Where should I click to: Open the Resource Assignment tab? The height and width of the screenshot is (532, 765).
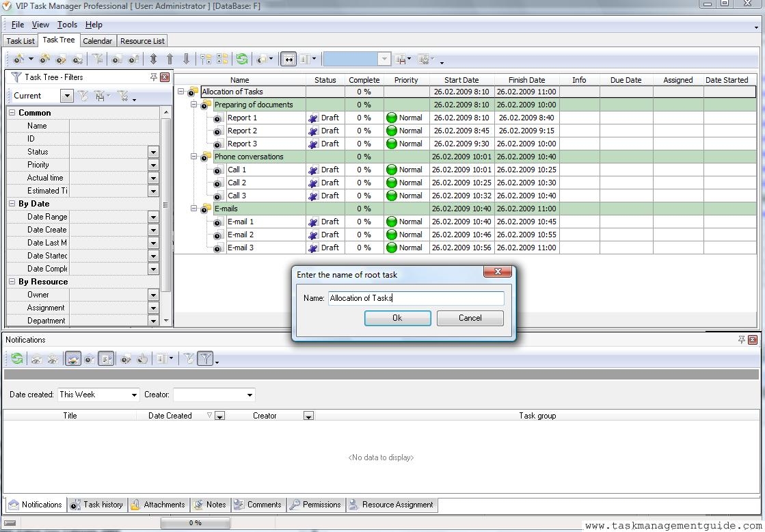pyautogui.click(x=392, y=505)
